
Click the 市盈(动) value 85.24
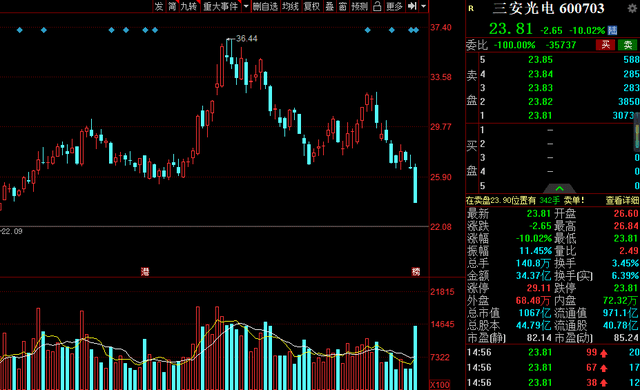point(626,338)
